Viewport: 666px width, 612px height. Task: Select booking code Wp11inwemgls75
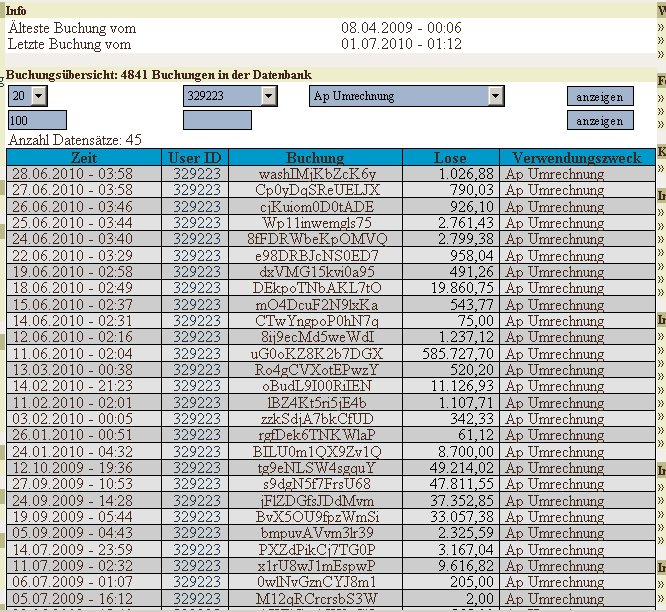pyautogui.click(x=317, y=223)
